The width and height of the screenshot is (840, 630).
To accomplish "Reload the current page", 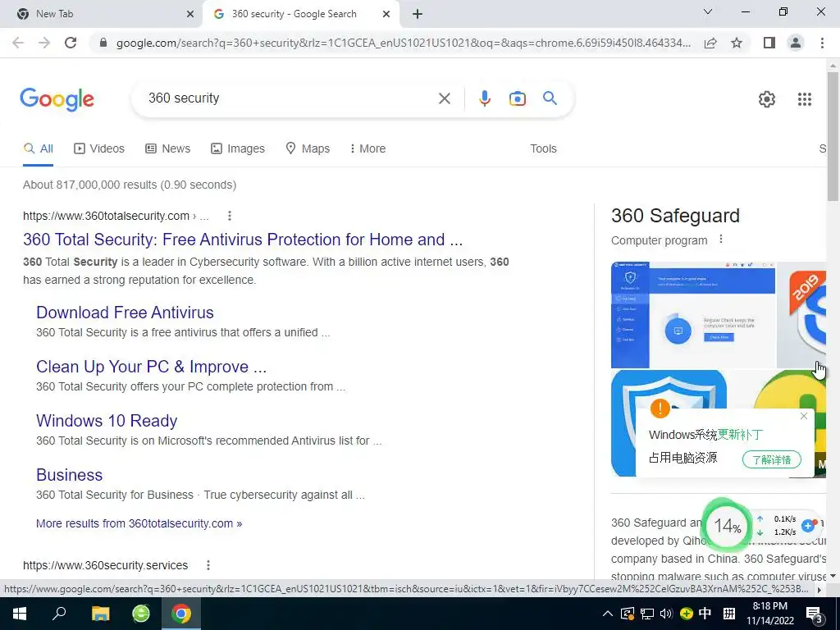I will pos(71,43).
